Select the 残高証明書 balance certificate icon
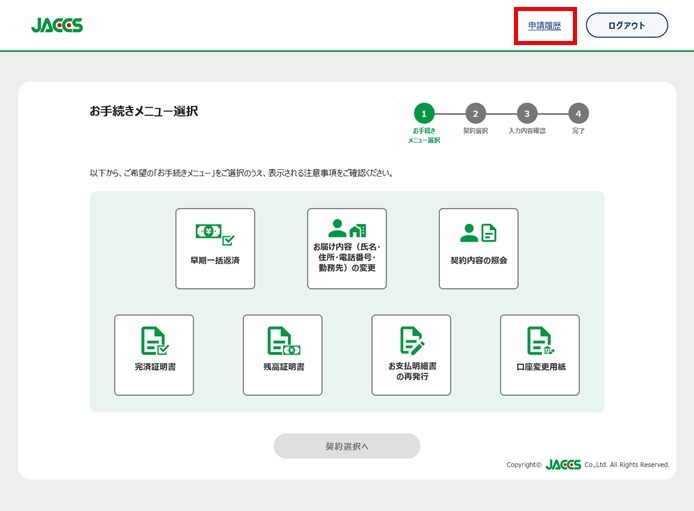Viewport: 694px width, 511px height. coord(283,341)
